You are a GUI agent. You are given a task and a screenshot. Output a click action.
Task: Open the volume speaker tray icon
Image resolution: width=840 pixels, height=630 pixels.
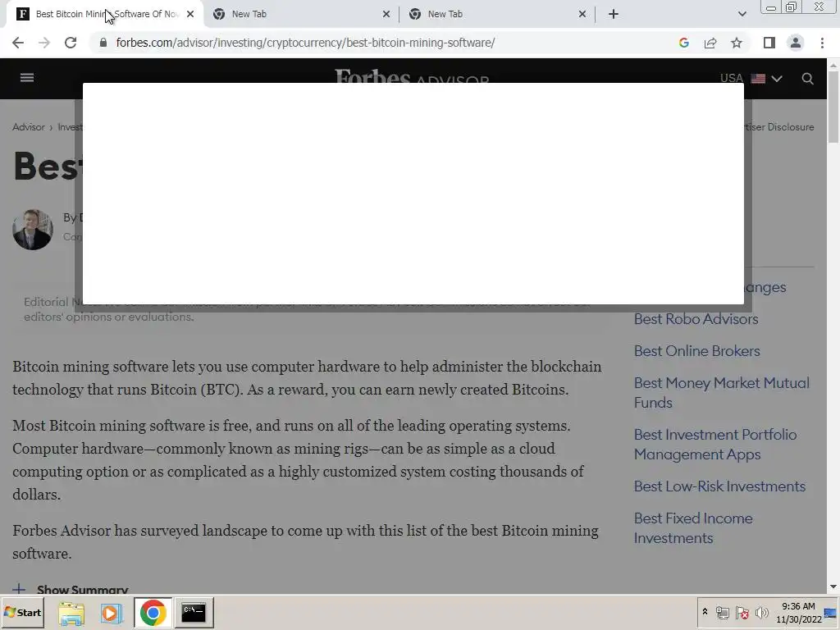coord(761,613)
